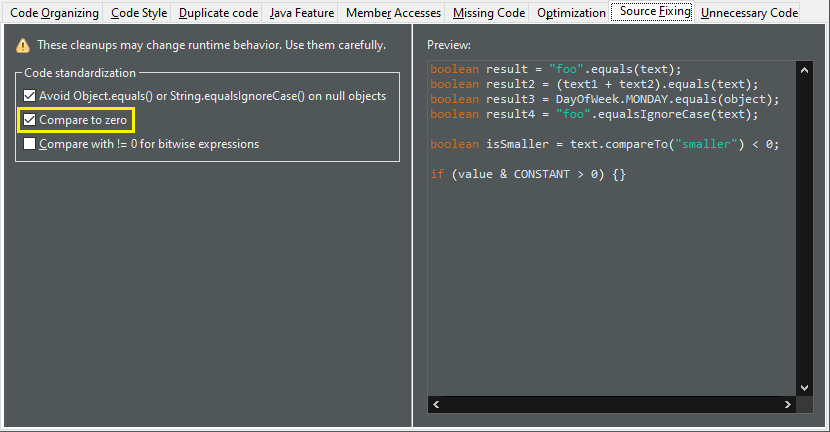Enable Compare with != 0 for bitwise expressions

pyautogui.click(x=30, y=144)
